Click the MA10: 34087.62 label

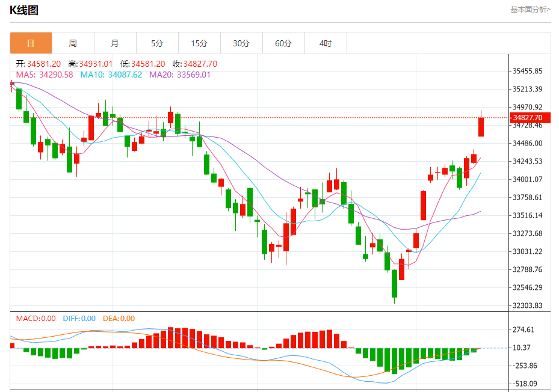[x=111, y=75]
